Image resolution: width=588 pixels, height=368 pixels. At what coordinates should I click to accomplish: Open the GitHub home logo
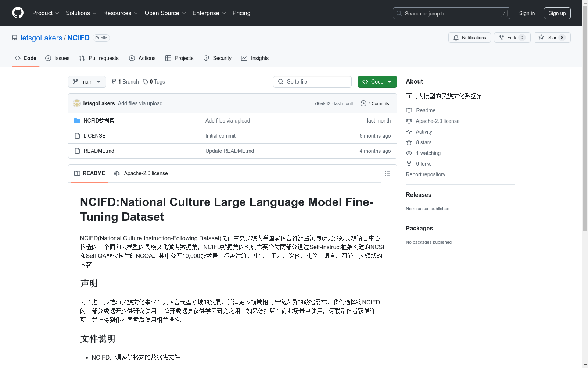point(18,13)
